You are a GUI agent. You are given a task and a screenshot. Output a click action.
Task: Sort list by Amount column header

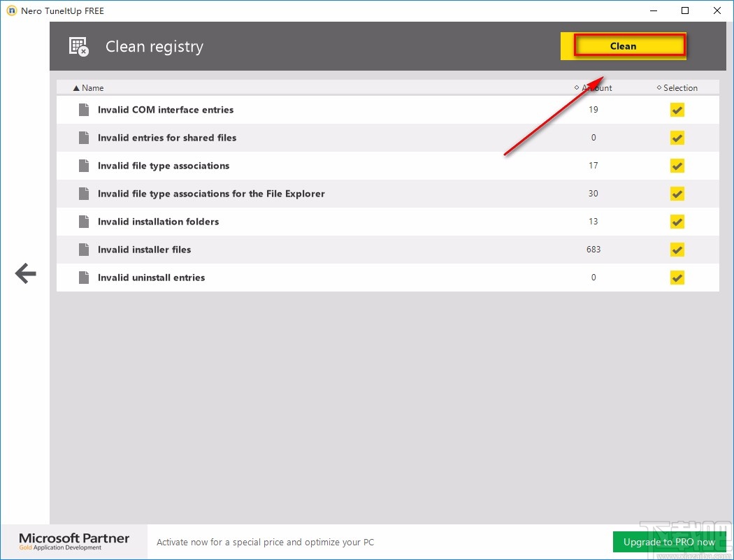[x=593, y=88]
